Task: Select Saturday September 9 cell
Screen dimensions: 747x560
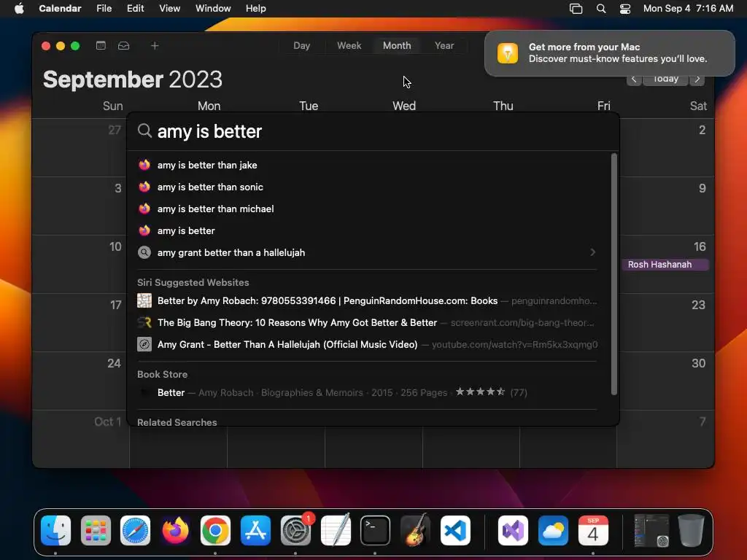Action: click(666, 206)
